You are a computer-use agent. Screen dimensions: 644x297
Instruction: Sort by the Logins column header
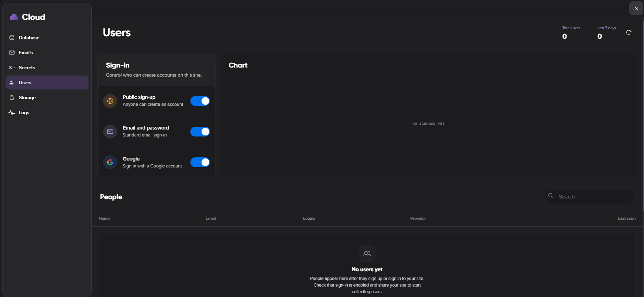[x=309, y=218]
